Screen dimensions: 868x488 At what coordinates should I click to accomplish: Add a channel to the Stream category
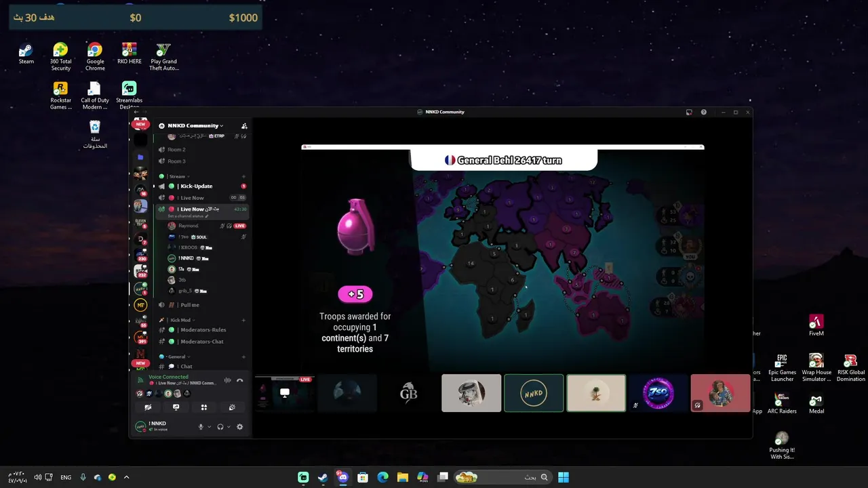pos(243,176)
